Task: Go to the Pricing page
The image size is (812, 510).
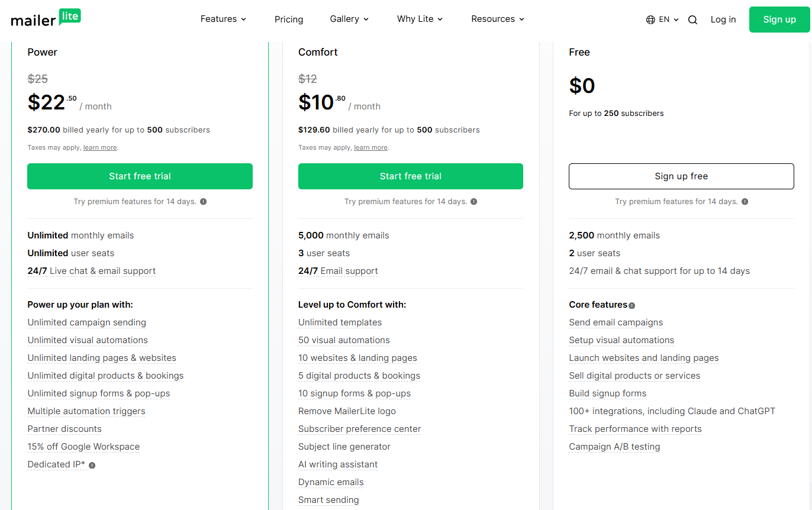Action: [x=289, y=20]
